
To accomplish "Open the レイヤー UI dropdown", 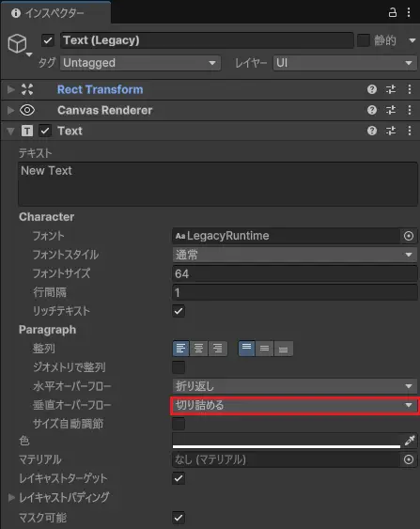I will [x=345, y=63].
